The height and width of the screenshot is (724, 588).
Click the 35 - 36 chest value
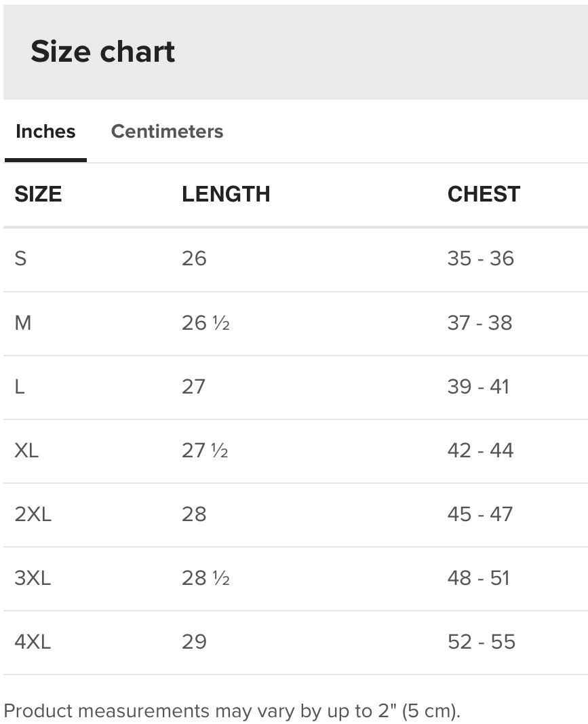(481, 259)
